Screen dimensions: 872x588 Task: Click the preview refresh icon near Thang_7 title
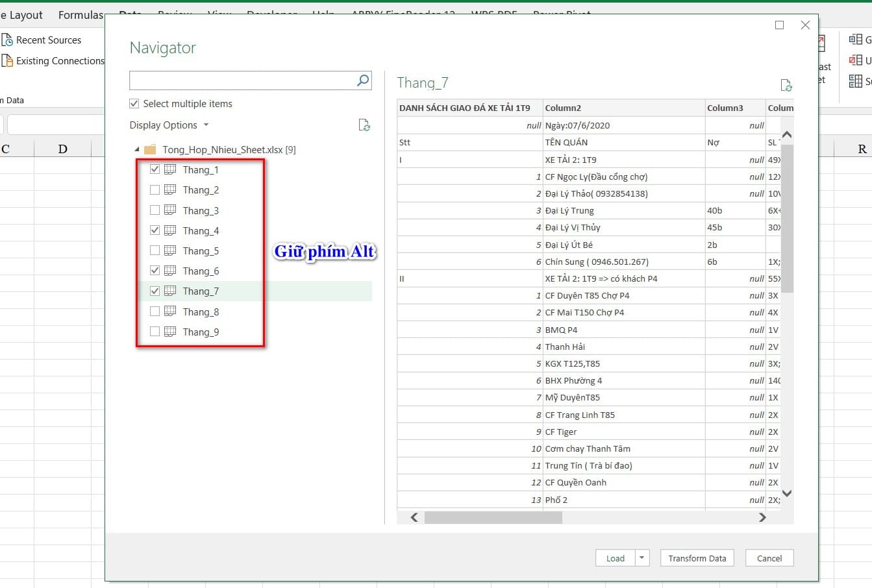pos(786,85)
